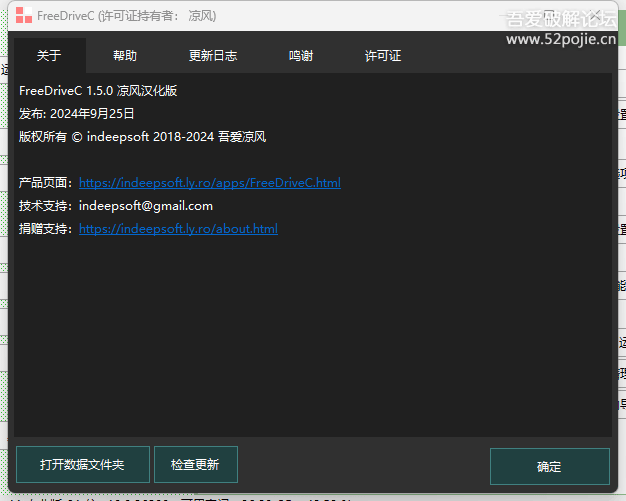Image resolution: width=626 pixels, height=501 pixels.
Task: Click the release date 2024年9月25日 line
Action: point(77,114)
